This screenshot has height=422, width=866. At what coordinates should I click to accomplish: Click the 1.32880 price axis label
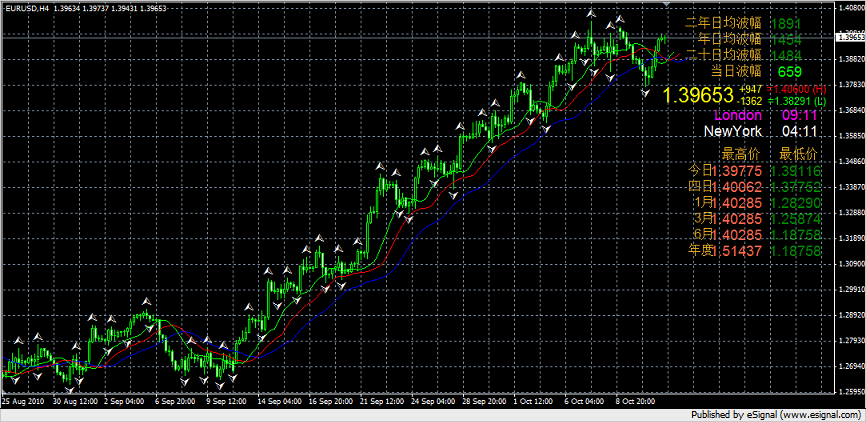851,213
